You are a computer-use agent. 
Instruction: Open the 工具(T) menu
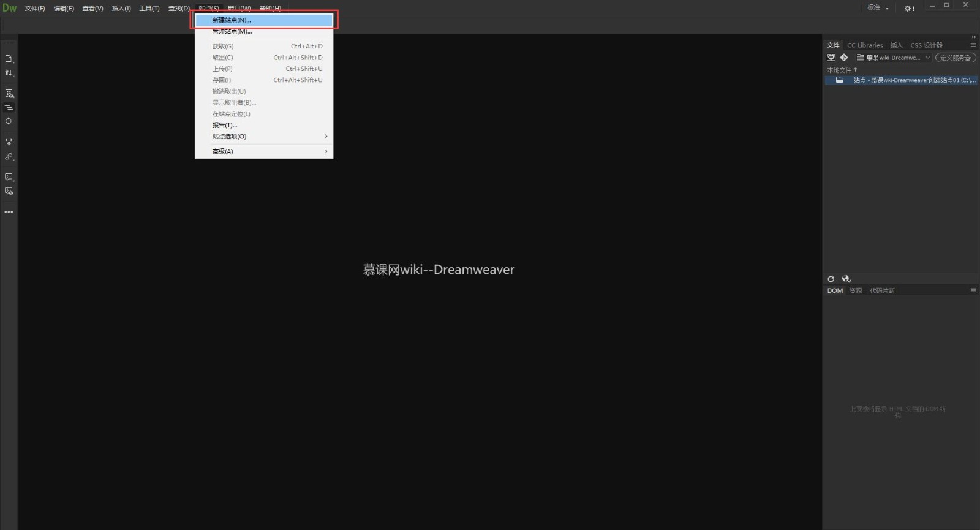(149, 9)
